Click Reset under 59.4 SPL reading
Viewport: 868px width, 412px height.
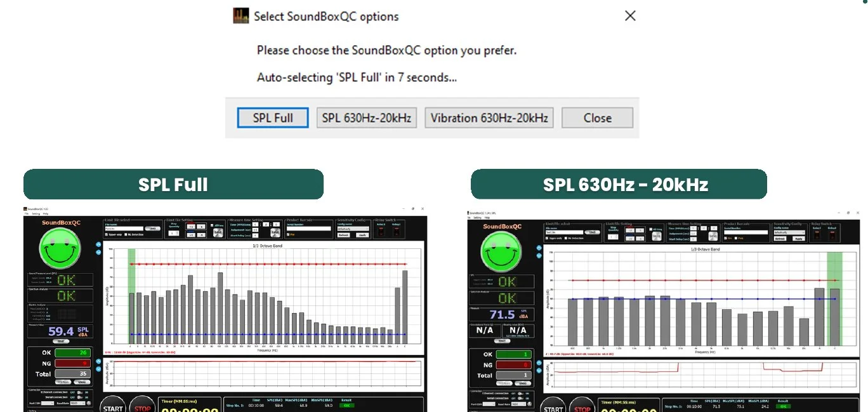(x=61, y=341)
